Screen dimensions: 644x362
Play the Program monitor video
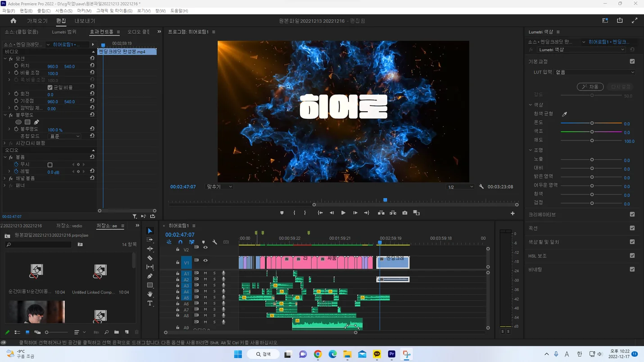(343, 213)
